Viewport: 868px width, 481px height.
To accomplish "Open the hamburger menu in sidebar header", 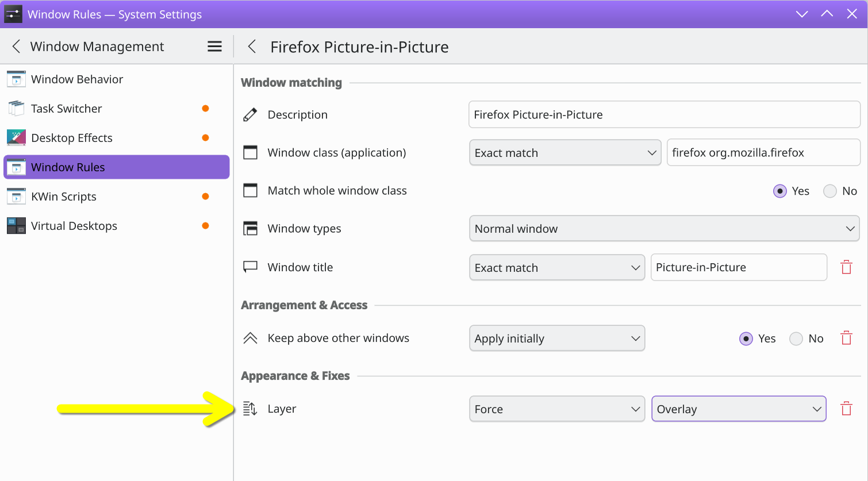I will [x=214, y=47].
